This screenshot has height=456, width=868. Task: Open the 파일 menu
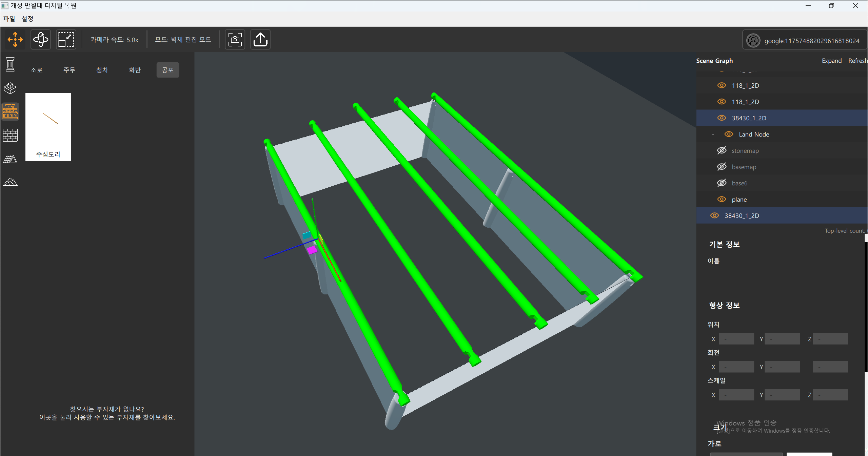point(9,19)
